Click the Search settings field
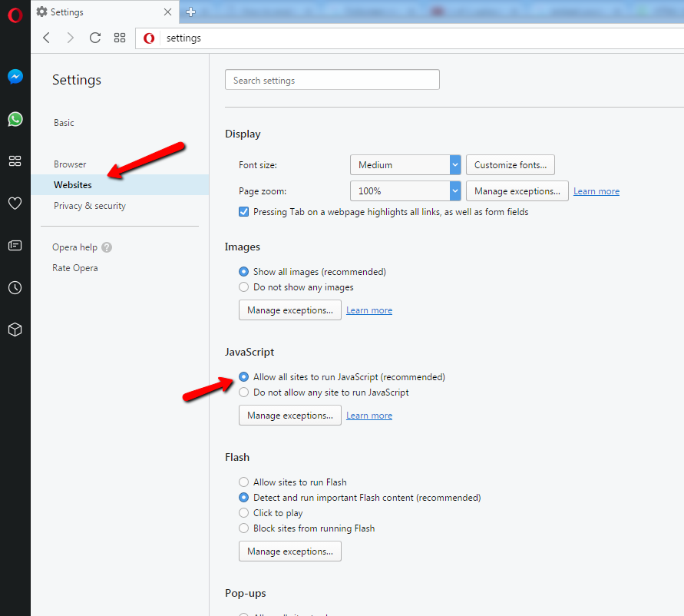This screenshot has height=616, width=684. tap(332, 80)
